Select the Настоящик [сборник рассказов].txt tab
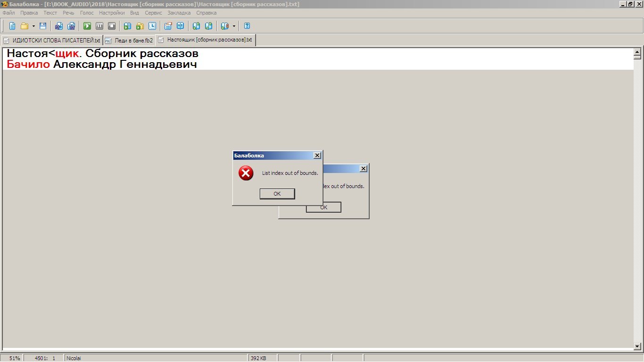This screenshot has width=644, height=362. click(x=206, y=40)
